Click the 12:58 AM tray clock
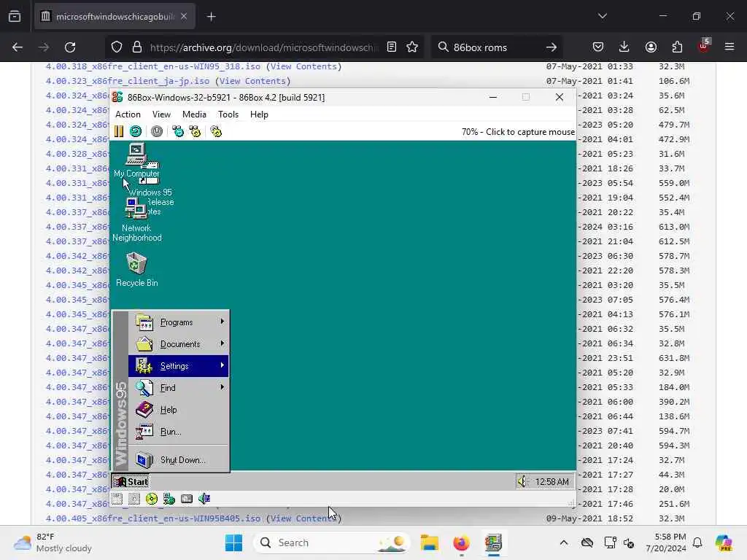This screenshot has height=560, width=747. (x=551, y=482)
